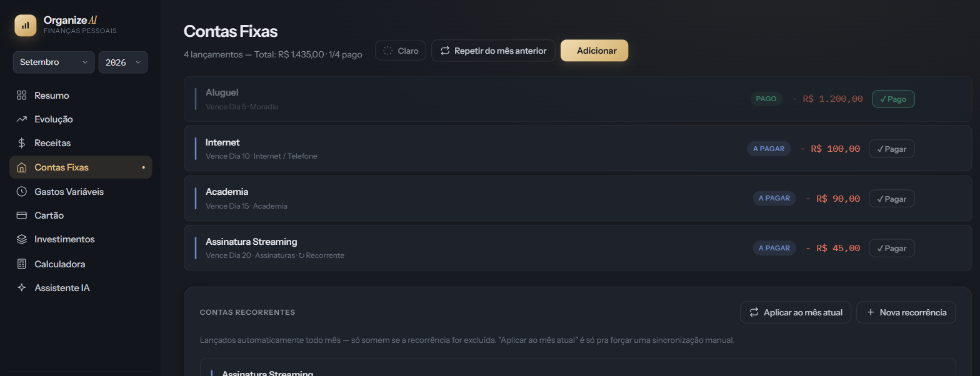980x376 pixels.
Task: Click sync icon in Aplicar ao mês atual
Action: pyautogui.click(x=754, y=312)
